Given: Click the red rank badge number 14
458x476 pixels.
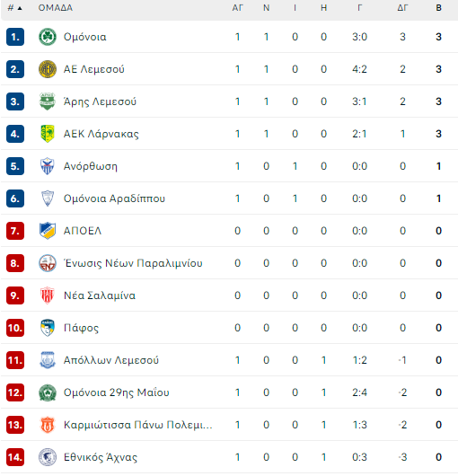Looking at the screenshot, I should [15, 457].
